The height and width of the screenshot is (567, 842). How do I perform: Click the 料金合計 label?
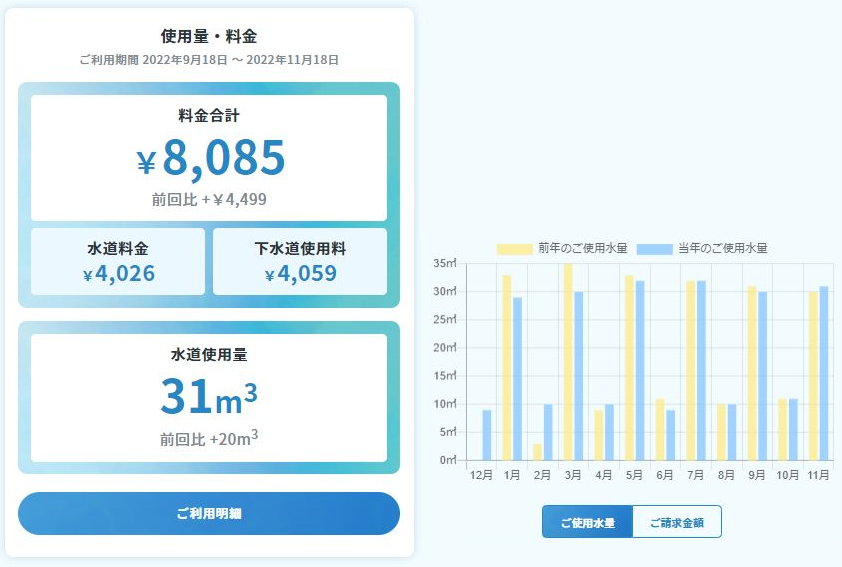[209, 115]
